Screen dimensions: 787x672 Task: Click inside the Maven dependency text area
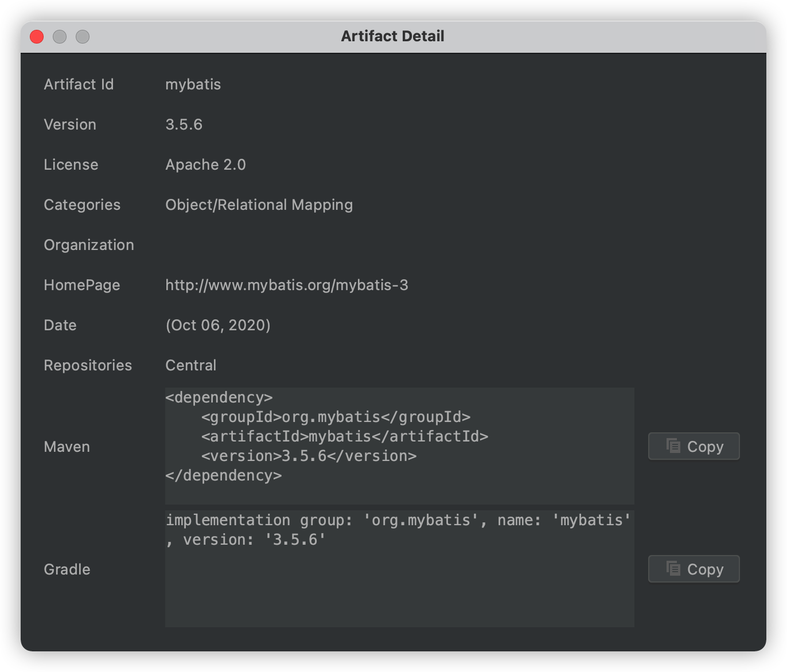[399, 446]
